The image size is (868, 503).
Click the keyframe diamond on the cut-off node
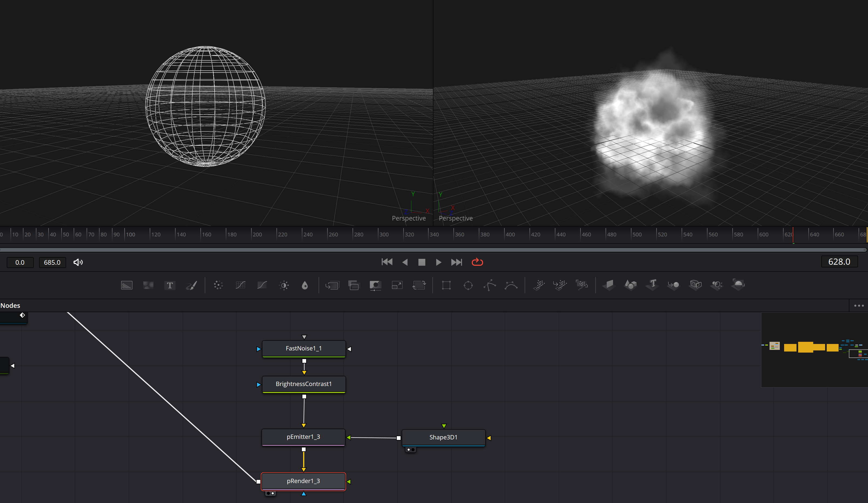pyautogui.click(x=22, y=315)
